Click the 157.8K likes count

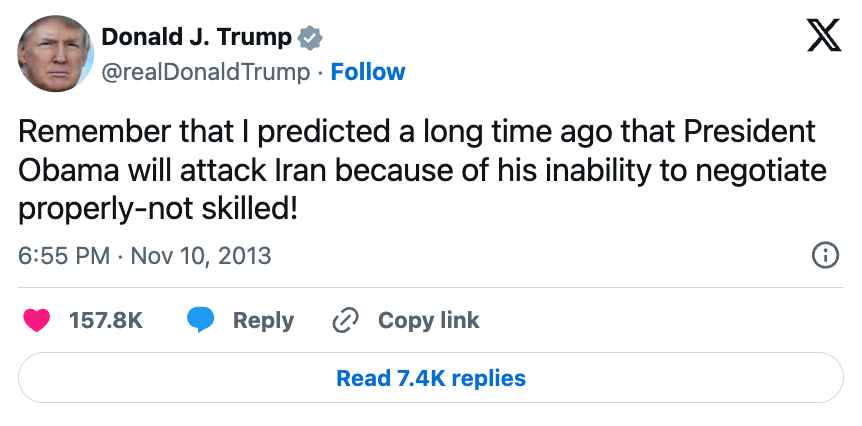coord(106,320)
